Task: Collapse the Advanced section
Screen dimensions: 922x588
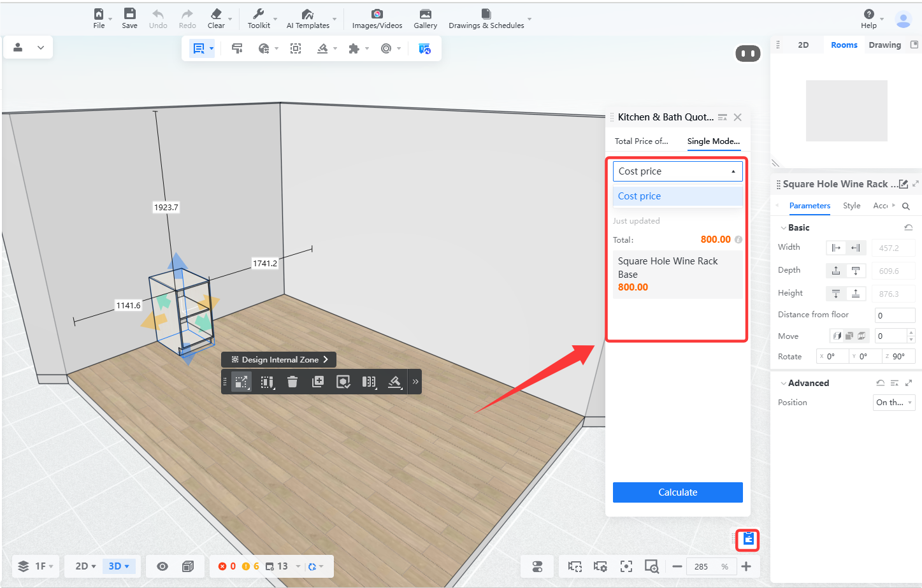Action: point(784,383)
